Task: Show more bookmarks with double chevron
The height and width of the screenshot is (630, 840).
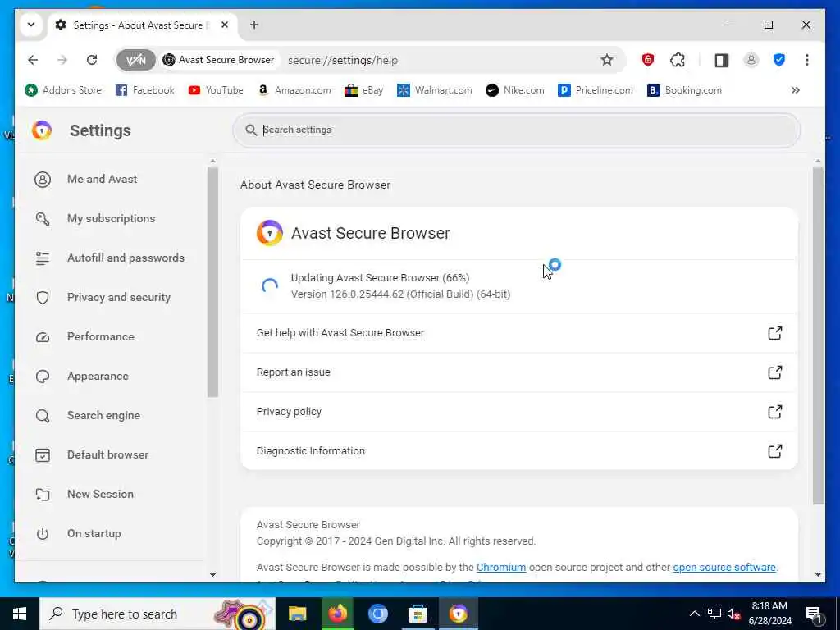Action: click(796, 90)
